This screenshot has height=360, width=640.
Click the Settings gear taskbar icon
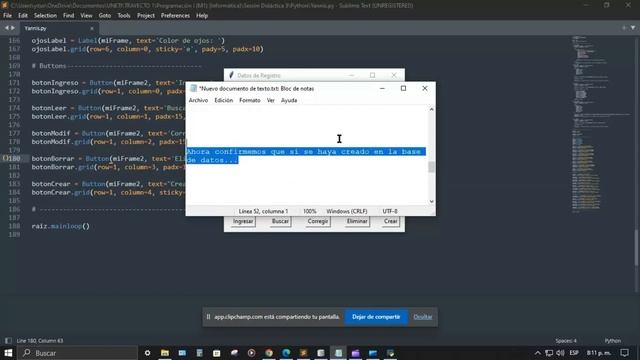click(147, 353)
